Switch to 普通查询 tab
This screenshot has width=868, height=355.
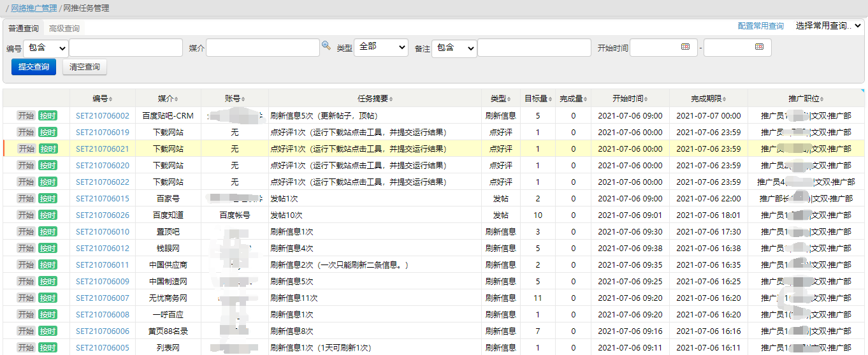coord(24,29)
